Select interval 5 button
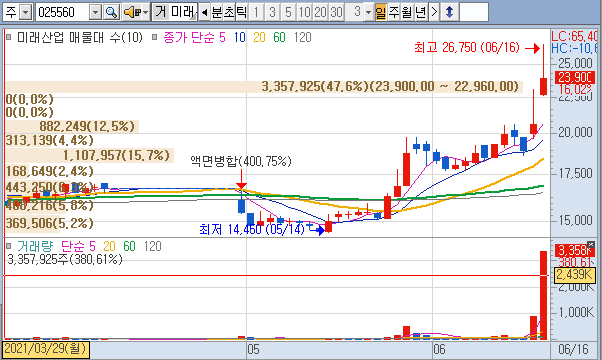This screenshot has width=602, height=360. click(x=288, y=12)
